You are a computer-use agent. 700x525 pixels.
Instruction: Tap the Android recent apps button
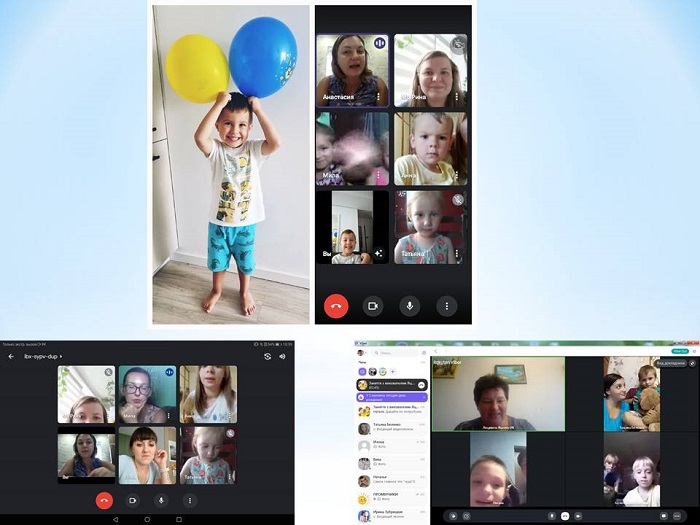[x=179, y=519]
